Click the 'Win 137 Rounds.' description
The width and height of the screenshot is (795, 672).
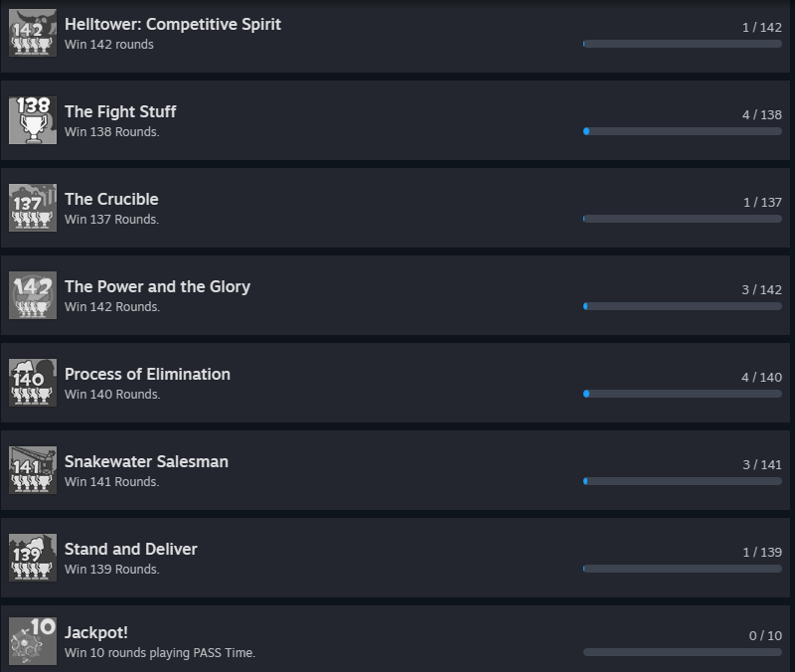pos(111,220)
